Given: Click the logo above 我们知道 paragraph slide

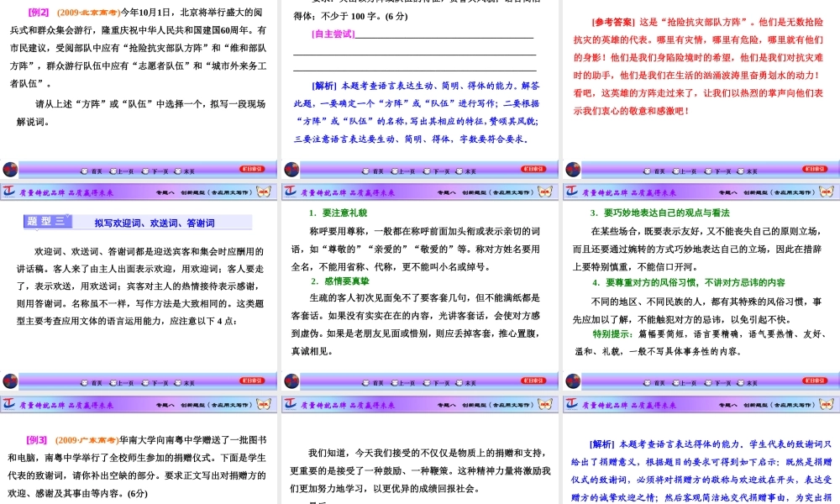Looking at the screenshot, I should click(x=291, y=404).
